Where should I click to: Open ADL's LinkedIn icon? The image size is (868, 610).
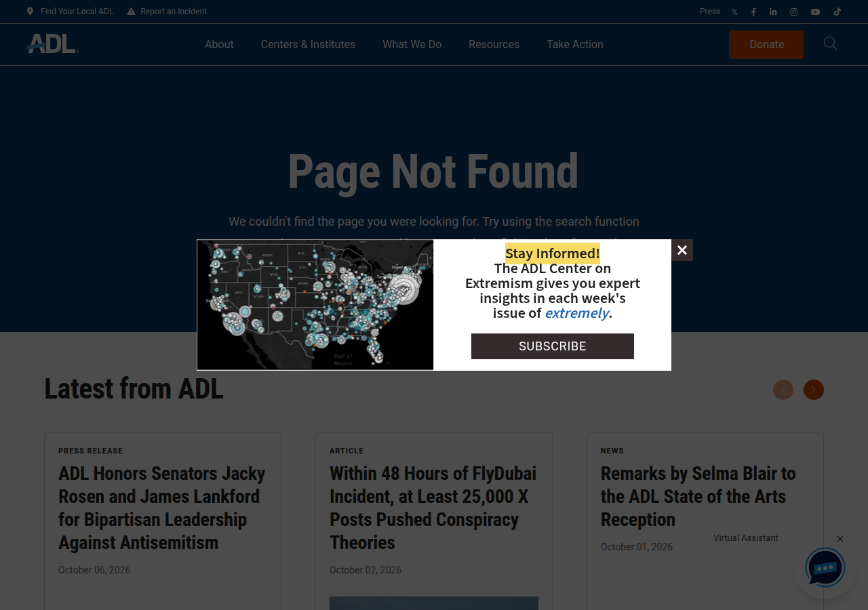tap(773, 12)
